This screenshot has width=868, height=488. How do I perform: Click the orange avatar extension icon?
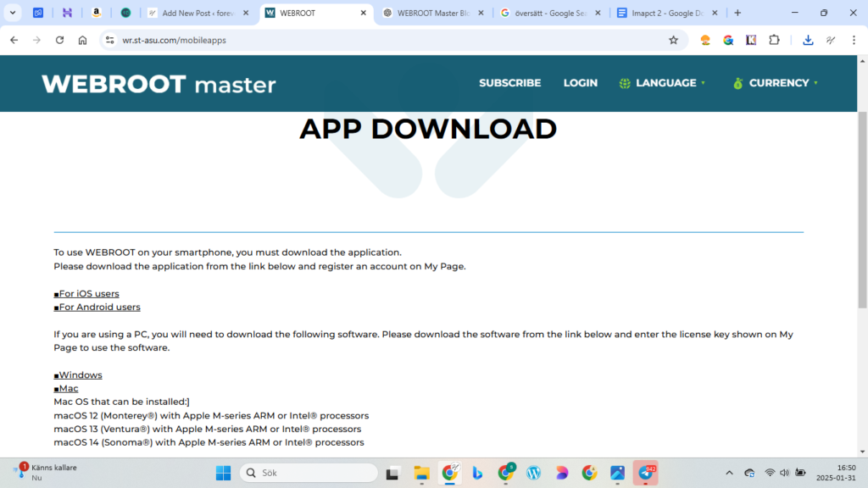[x=704, y=40]
